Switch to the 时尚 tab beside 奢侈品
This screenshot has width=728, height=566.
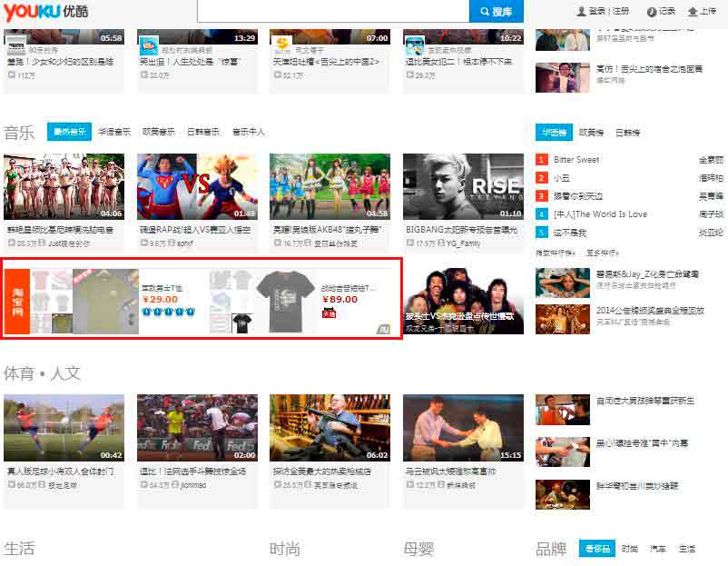pos(630,549)
